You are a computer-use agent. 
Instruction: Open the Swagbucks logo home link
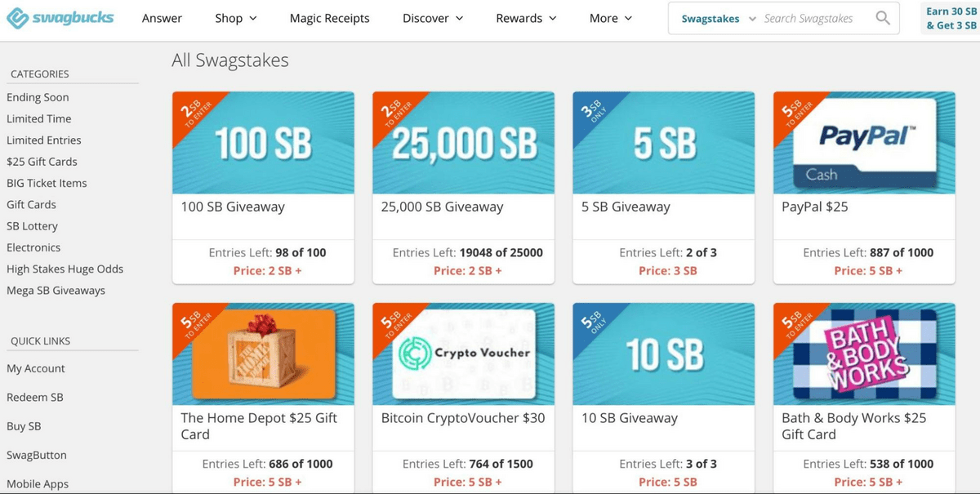pyautogui.click(x=60, y=18)
